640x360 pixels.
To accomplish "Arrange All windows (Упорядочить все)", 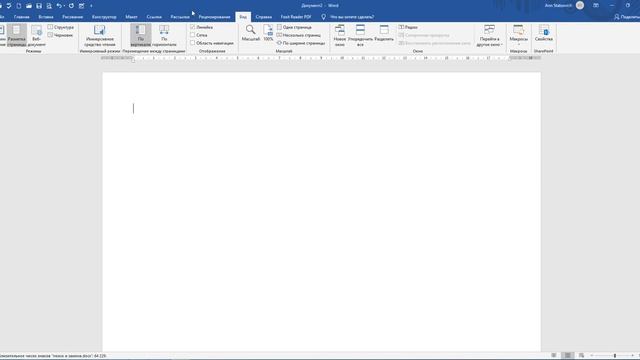I will pos(360,35).
